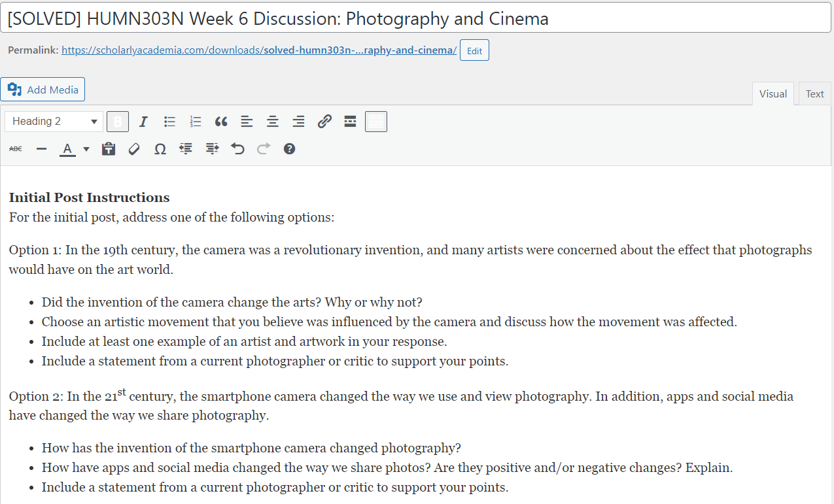Click bullet 'How have apps and social media'
Viewport: 834px width, 504px height.
coord(387,467)
